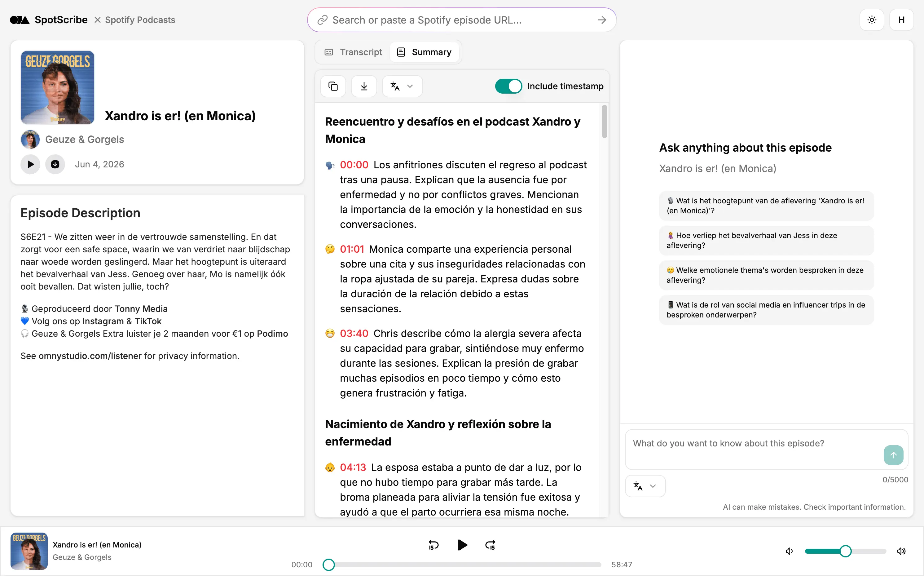Click the 'Nacimiento de Xandro' summary heading

coord(438,433)
